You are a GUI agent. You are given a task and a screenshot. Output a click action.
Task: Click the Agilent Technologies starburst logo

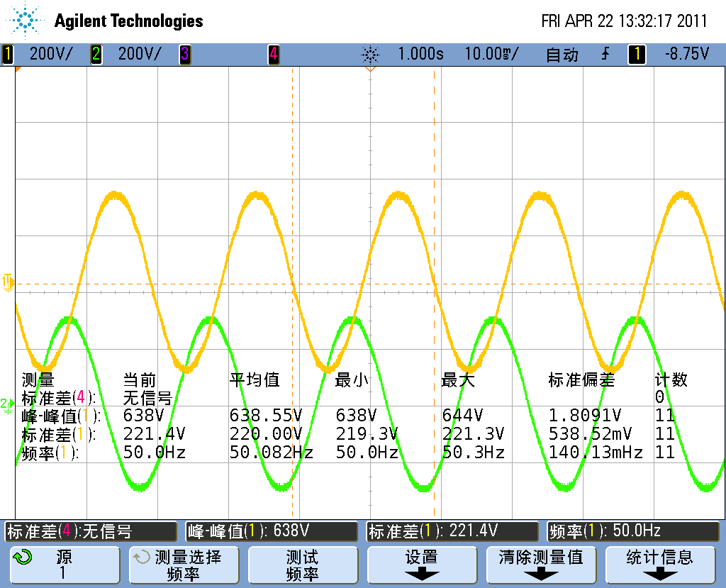pyautogui.click(x=27, y=21)
